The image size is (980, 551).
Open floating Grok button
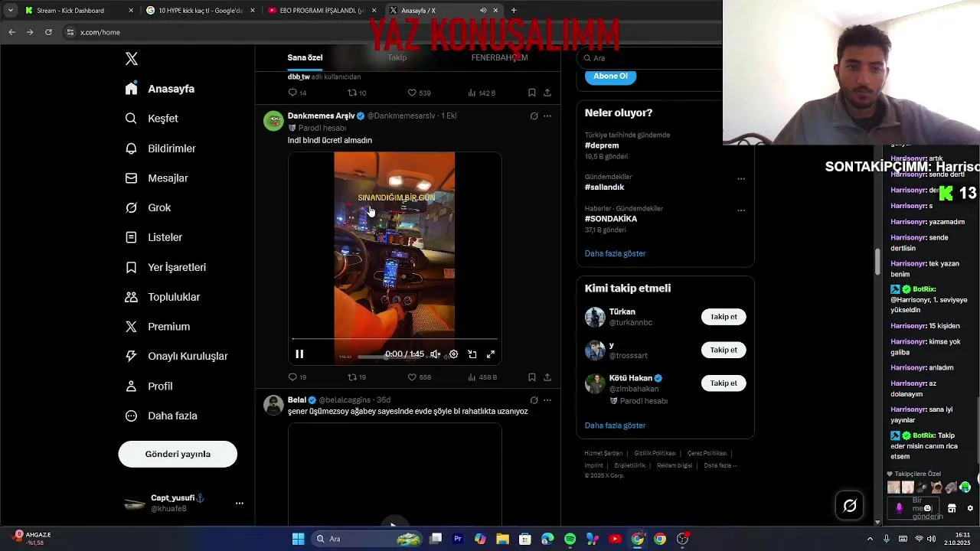point(850,505)
